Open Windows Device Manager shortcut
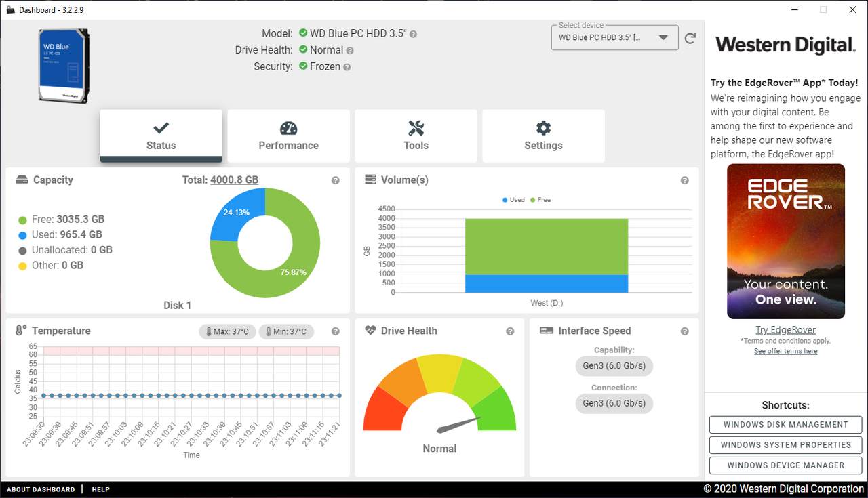The image size is (868, 498). (785, 465)
